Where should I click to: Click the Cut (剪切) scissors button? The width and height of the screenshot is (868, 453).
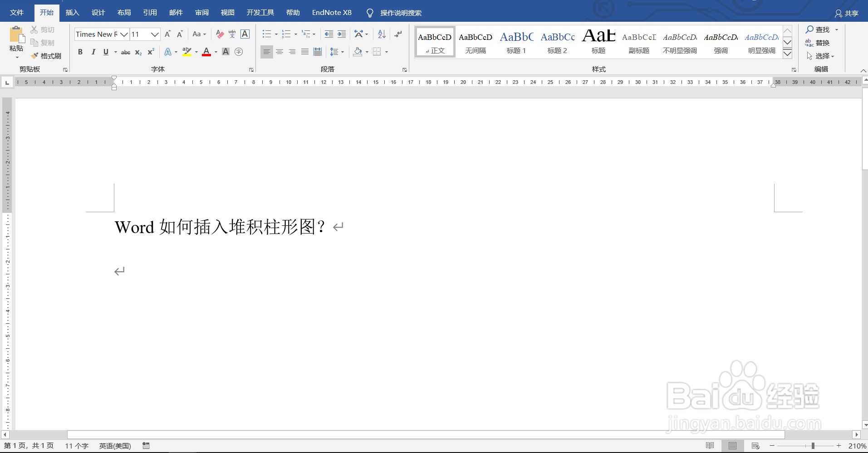[42, 29]
